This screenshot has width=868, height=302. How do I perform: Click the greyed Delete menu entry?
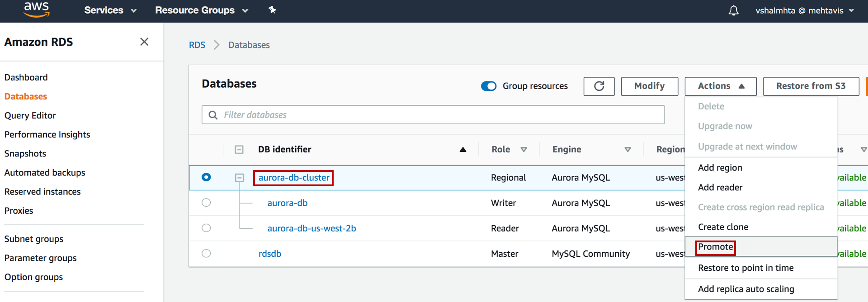click(711, 106)
